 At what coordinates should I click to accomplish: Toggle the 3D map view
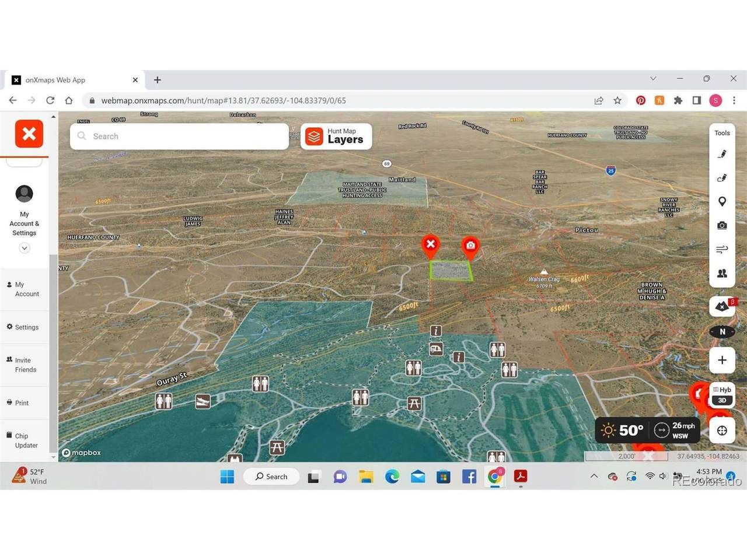pyautogui.click(x=722, y=400)
